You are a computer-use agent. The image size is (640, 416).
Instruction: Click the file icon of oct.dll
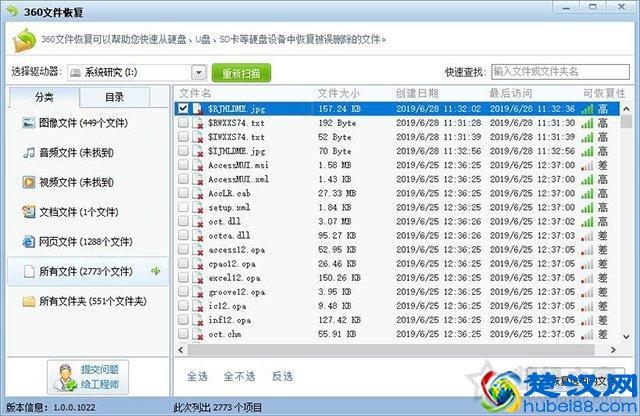[x=198, y=221]
